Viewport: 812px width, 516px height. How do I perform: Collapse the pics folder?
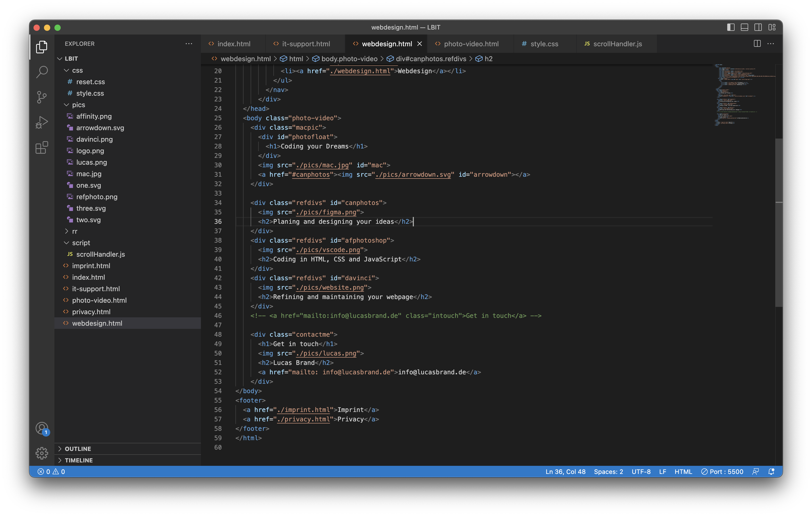click(78, 105)
